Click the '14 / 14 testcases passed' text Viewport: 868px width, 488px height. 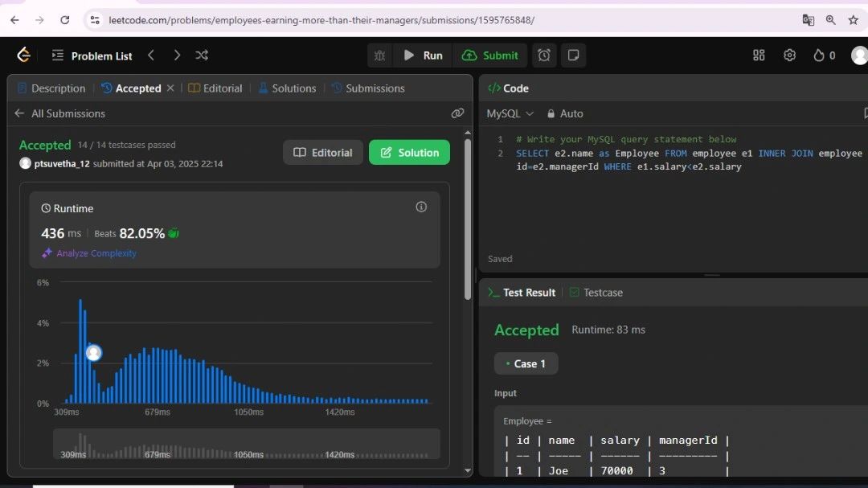(126, 145)
